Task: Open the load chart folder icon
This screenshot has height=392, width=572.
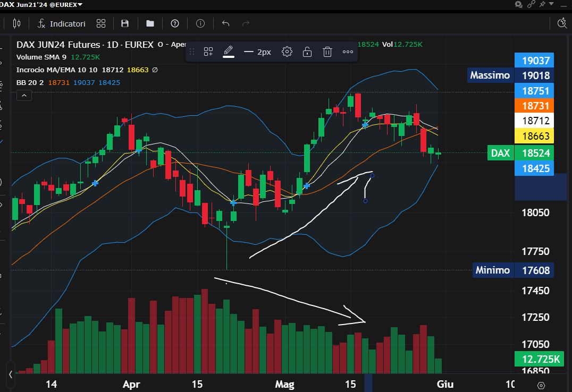Action: point(150,23)
